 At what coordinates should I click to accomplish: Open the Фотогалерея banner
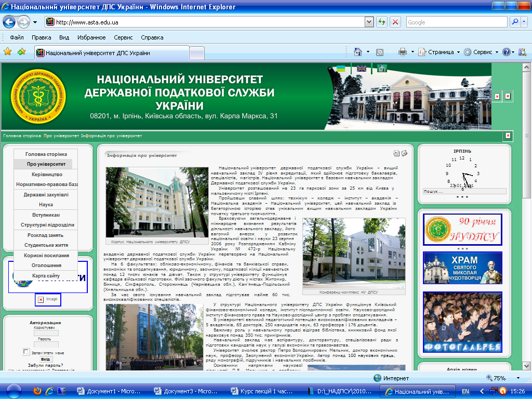(462, 322)
